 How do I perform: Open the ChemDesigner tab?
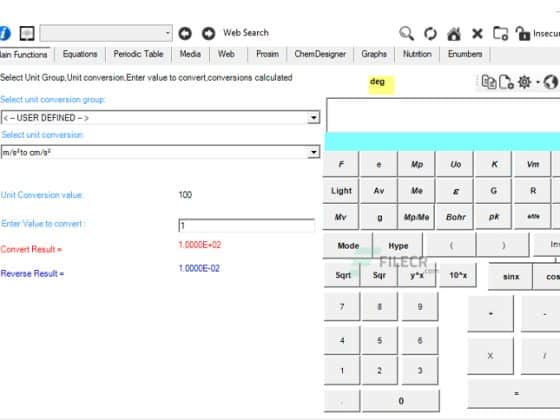click(320, 54)
